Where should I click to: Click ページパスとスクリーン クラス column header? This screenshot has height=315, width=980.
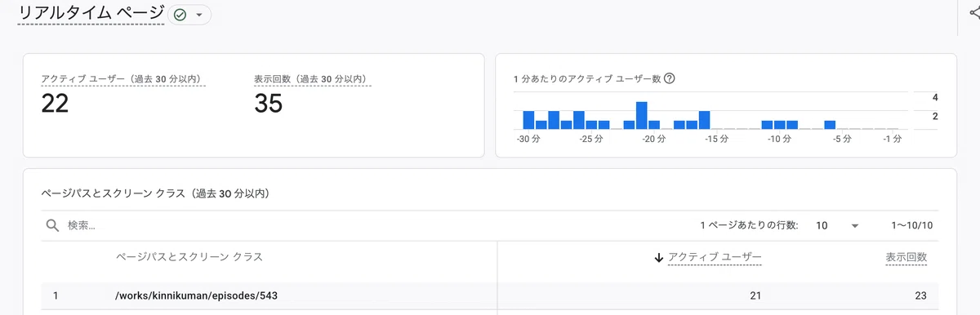click(189, 257)
